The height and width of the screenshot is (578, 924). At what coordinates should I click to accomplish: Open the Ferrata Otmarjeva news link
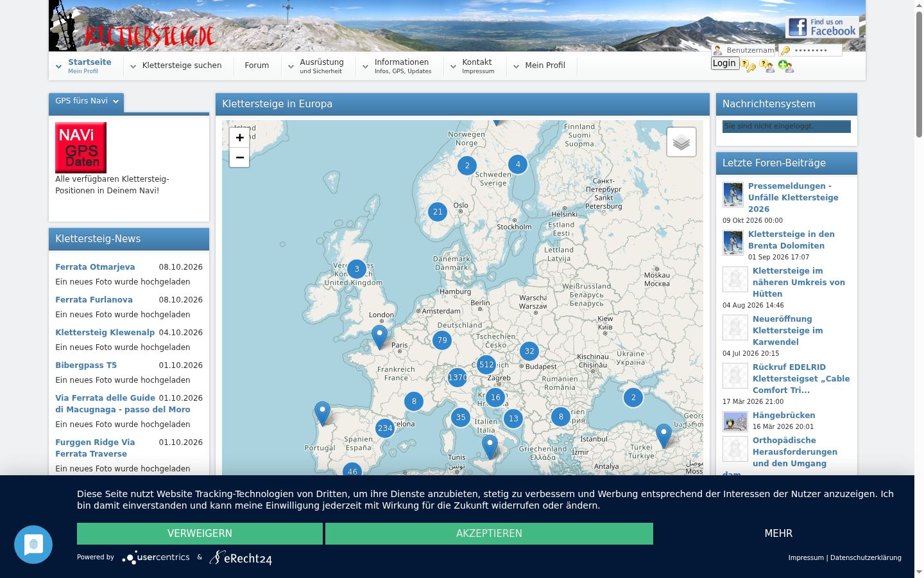coord(95,267)
